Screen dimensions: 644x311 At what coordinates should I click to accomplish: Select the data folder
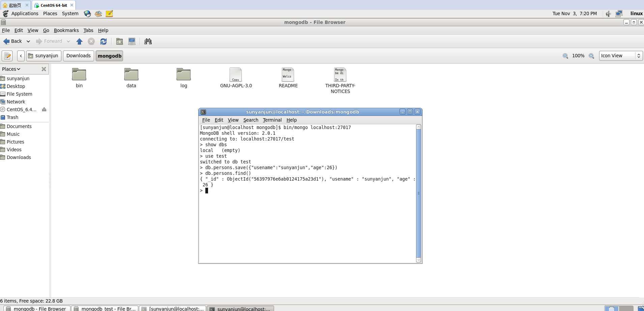[x=131, y=78]
